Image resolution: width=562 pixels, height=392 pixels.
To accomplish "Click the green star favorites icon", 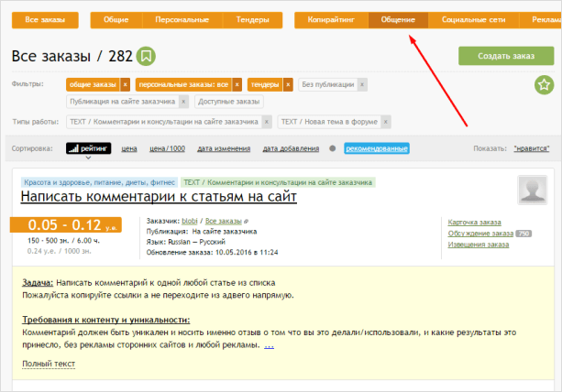I will click(543, 85).
